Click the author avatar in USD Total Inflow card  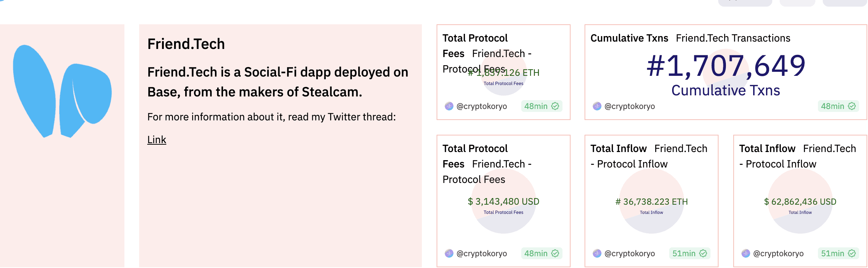tap(746, 254)
